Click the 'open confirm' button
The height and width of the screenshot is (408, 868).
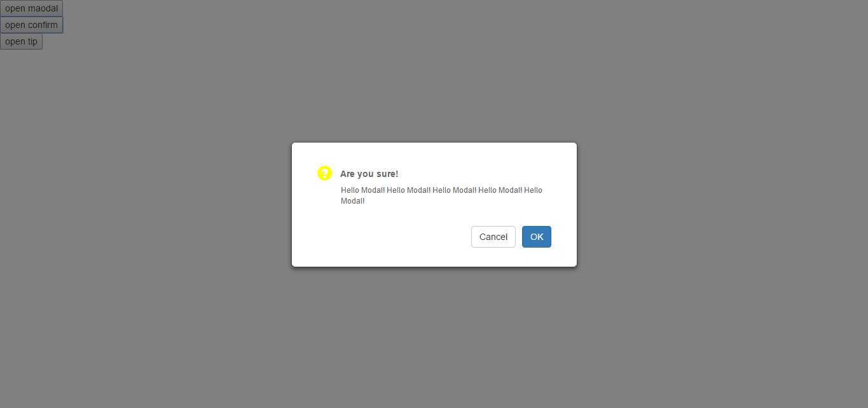[x=31, y=25]
